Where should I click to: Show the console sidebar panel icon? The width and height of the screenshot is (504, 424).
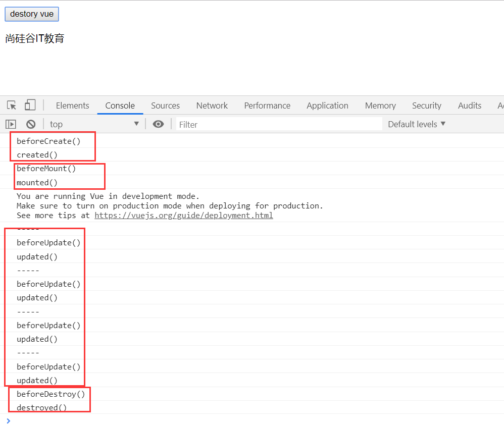coord(11,124)
